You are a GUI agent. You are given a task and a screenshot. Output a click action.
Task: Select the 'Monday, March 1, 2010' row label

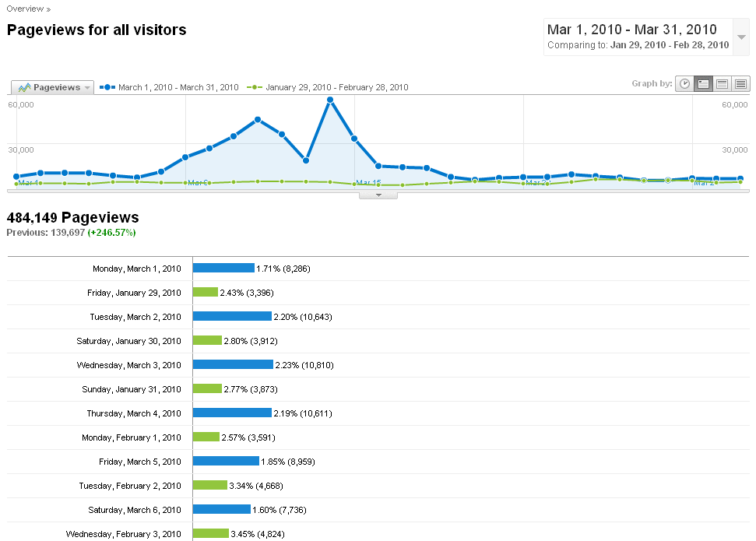pyautogui.click(x=137, y=269)
